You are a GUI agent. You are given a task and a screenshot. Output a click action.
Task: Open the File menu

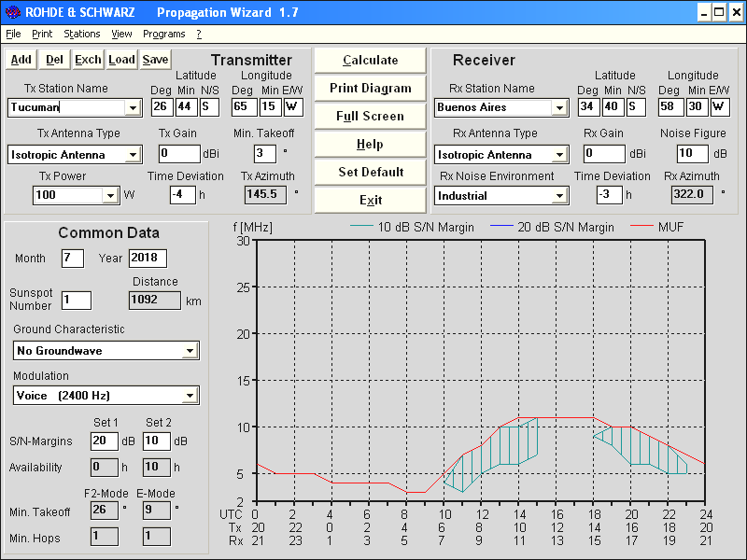point(13,34)
